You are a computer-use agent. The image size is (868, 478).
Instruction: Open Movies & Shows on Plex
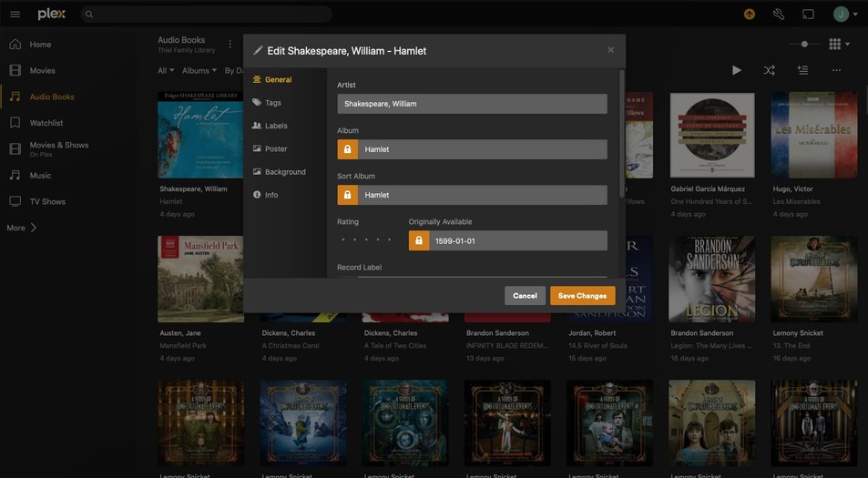tap(59, 148)
